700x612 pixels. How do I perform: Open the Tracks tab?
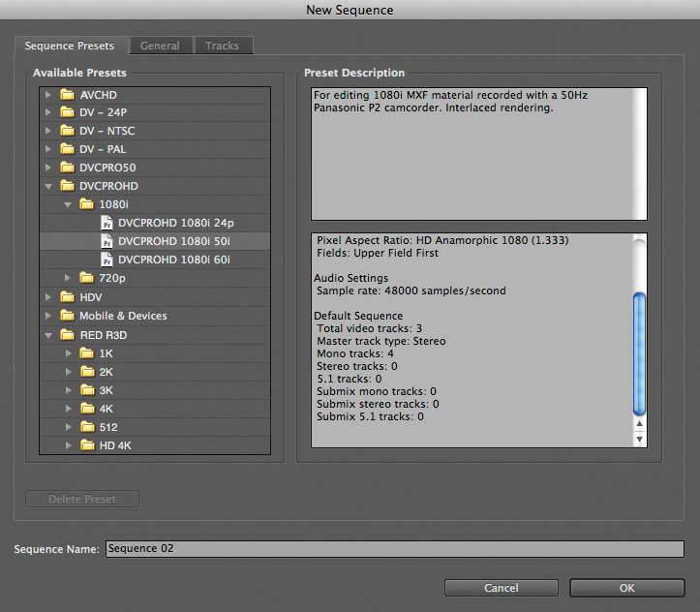tap(224, 46)
